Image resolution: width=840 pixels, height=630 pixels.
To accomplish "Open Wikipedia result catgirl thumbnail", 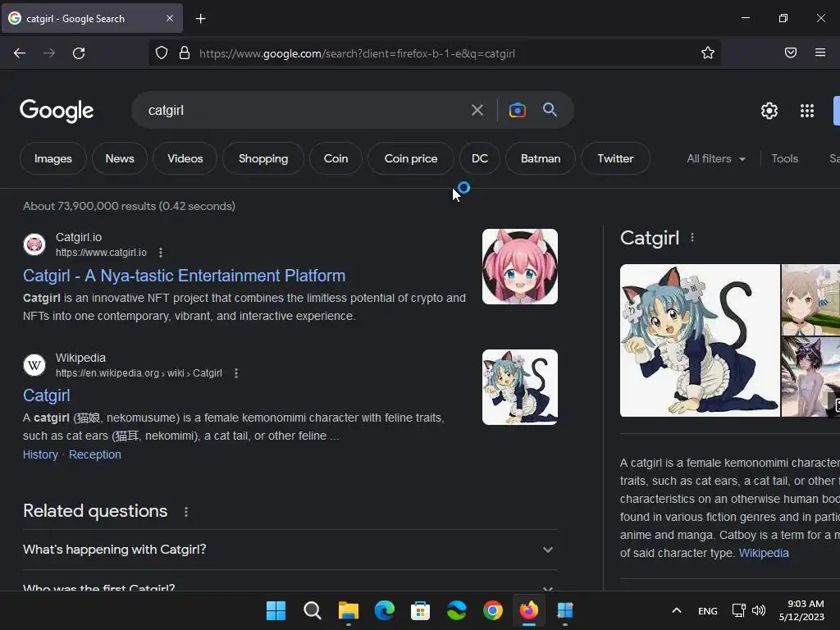I will (519, 387).
